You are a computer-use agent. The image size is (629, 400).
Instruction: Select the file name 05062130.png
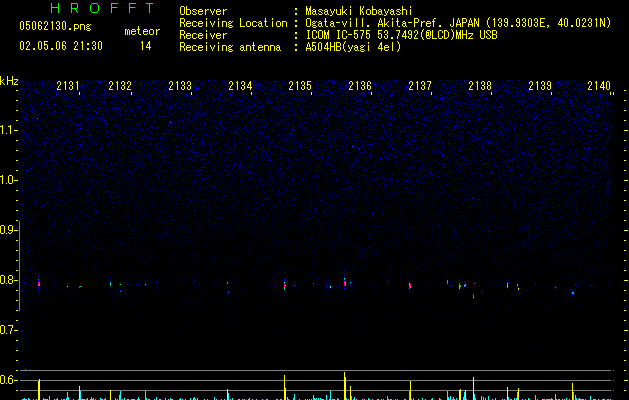pos(55,26)
